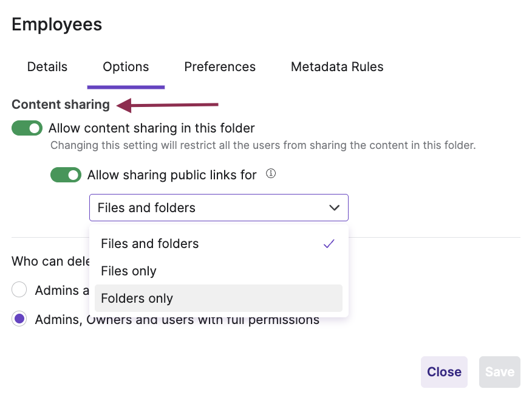Click the Content sharing section label

point(60,105)
